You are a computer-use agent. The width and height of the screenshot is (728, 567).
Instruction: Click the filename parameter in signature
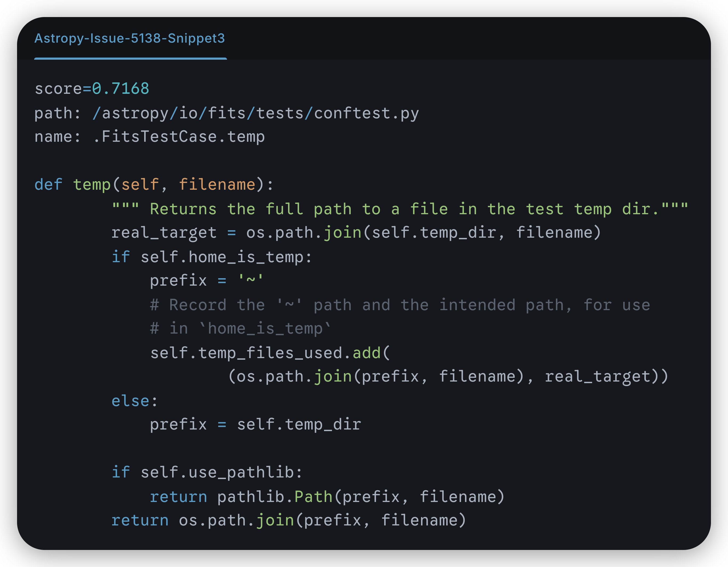(x=217, y=185)
